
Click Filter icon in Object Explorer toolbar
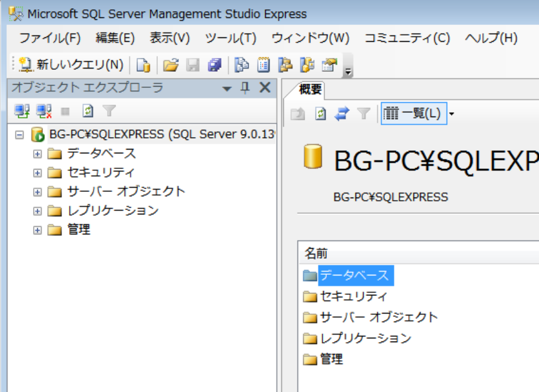tap(109, 111)
